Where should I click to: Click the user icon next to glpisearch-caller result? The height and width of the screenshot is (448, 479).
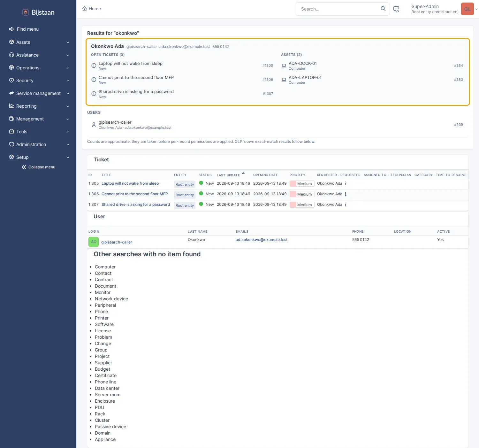click(94, 125)
